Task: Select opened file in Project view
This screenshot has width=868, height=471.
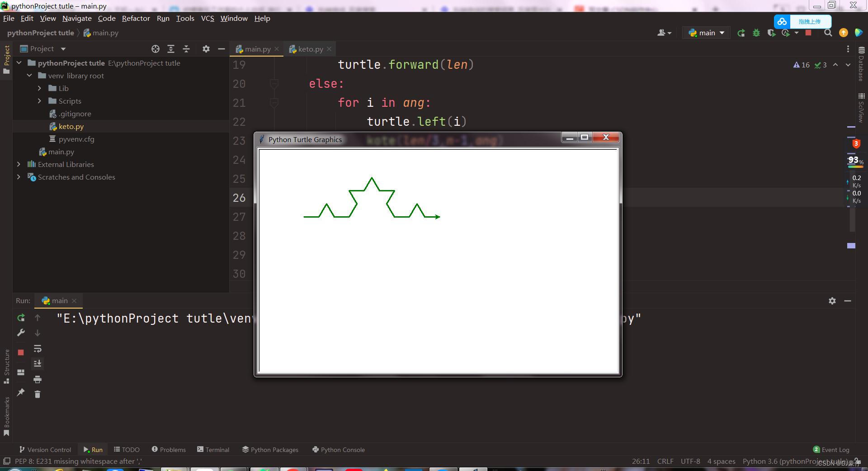Action: [x=156, y=49]
